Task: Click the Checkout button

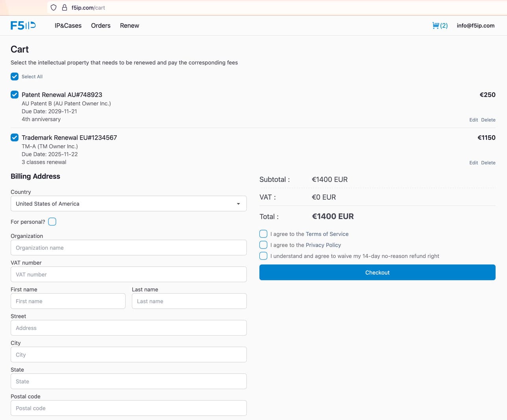Action: point(377,272)
